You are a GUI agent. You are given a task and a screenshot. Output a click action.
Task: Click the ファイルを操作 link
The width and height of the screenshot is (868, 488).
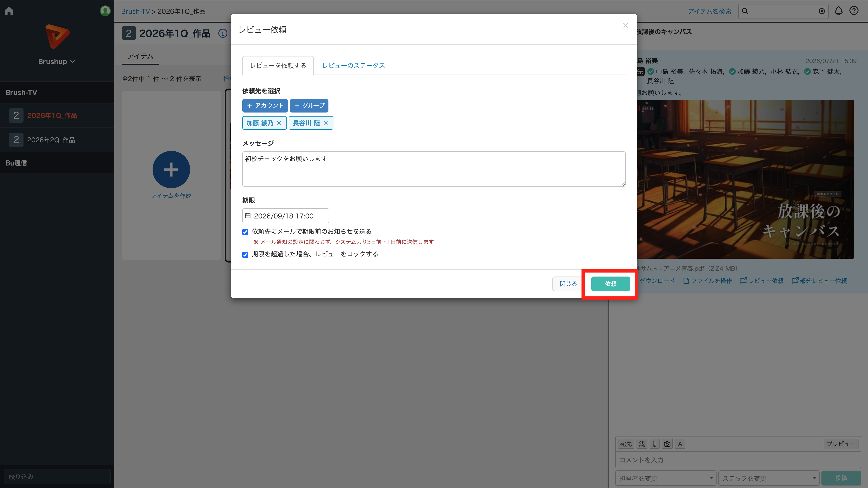(708, 281)
